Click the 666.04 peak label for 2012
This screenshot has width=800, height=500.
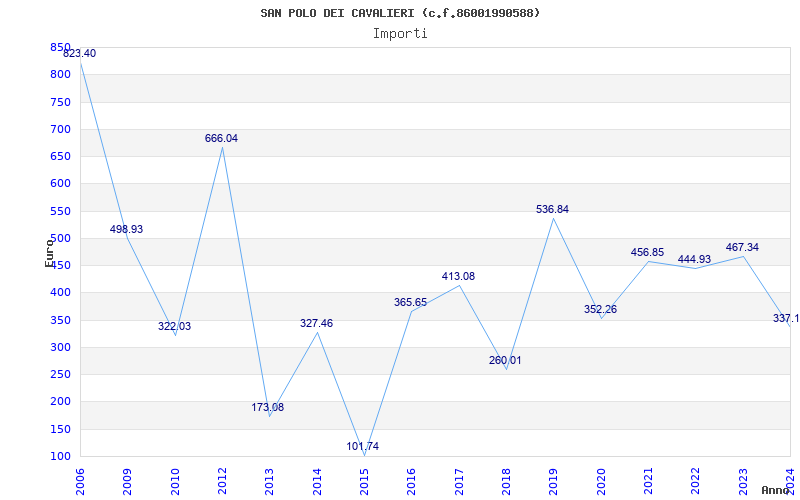coord(221,138)
